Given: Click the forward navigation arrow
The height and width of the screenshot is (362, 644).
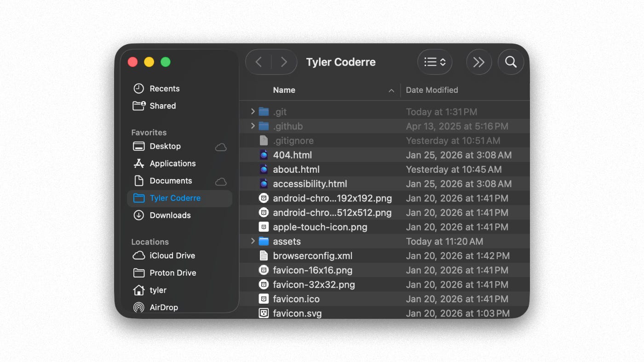Looking at the screenshot, I should click(284, 62).
